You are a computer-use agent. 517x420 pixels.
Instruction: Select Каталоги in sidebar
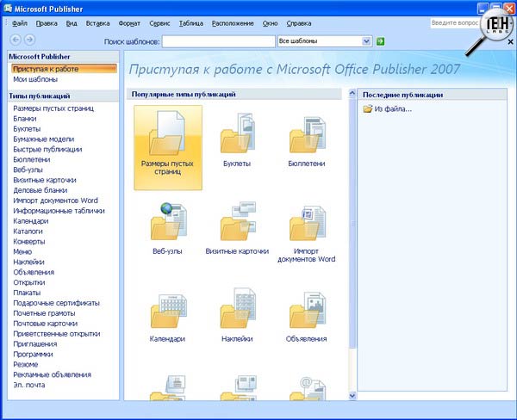coord(28,231)
